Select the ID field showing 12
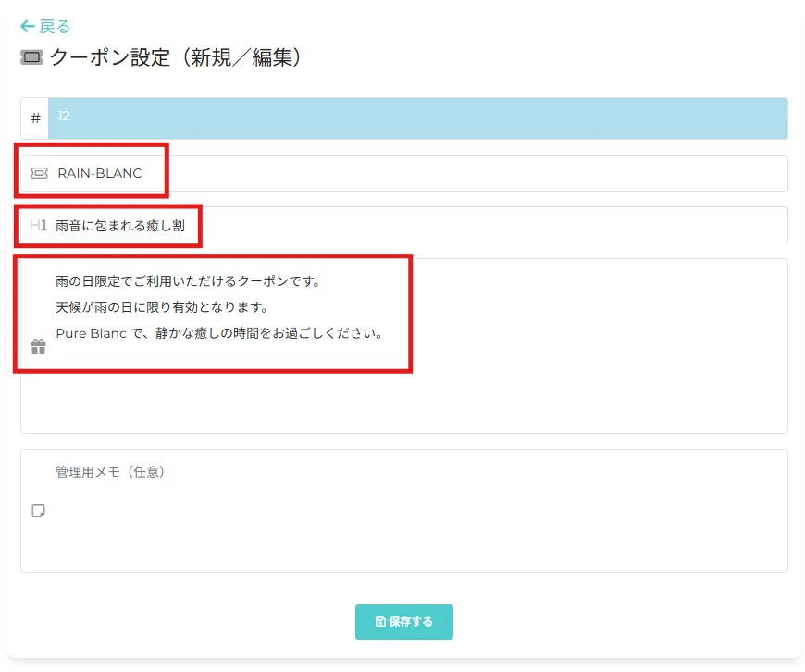Viewport: 805px width, 672px height. pos(416,118)
